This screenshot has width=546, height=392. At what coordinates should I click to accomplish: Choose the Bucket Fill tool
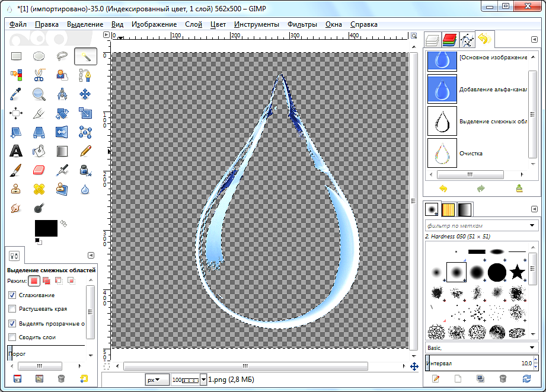(39, 151)
